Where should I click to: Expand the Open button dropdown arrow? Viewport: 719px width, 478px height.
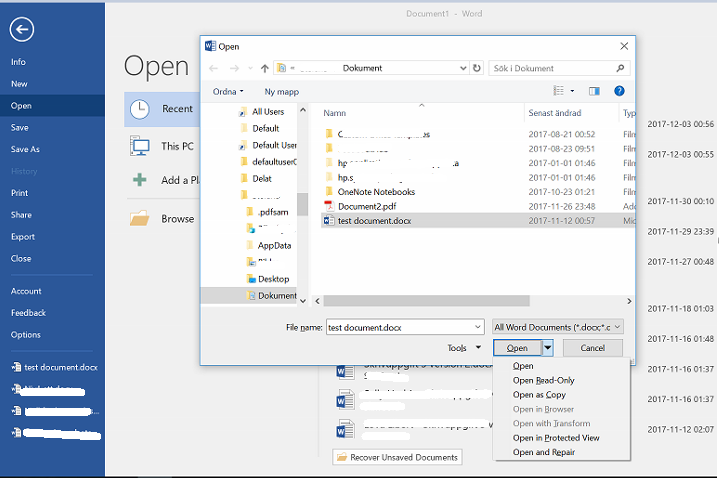click(548, 348)
